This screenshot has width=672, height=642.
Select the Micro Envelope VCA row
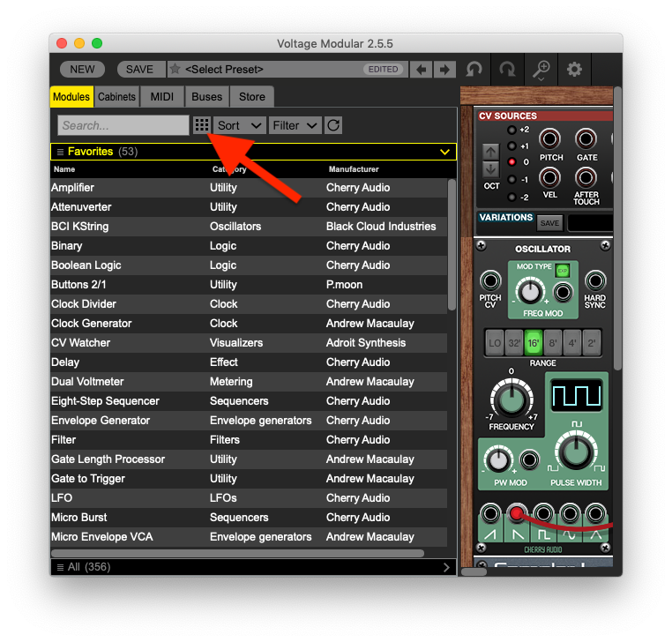(249, 537)
